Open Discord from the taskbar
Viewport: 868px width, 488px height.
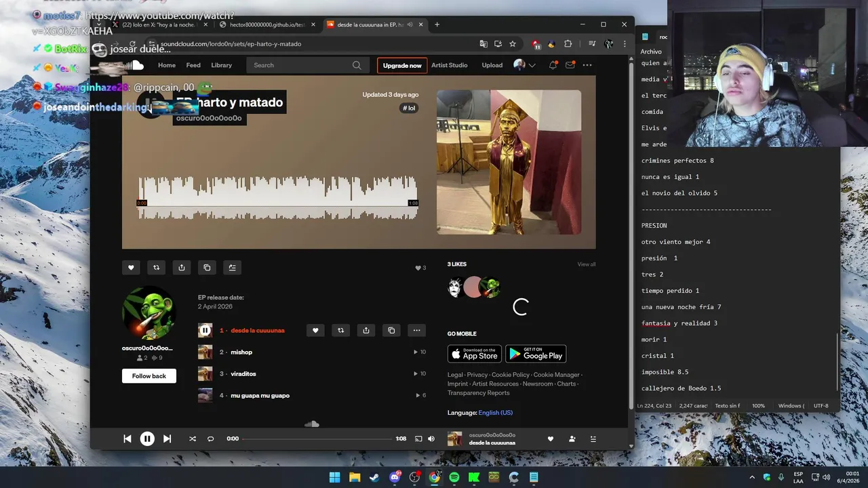pos(395,477)
